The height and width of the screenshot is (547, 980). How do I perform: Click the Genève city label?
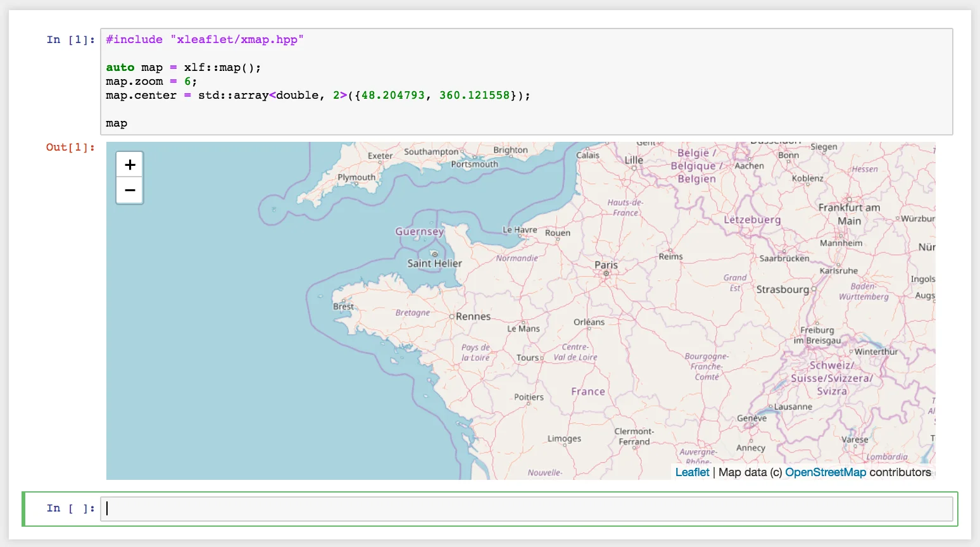[x=751, y=418]
